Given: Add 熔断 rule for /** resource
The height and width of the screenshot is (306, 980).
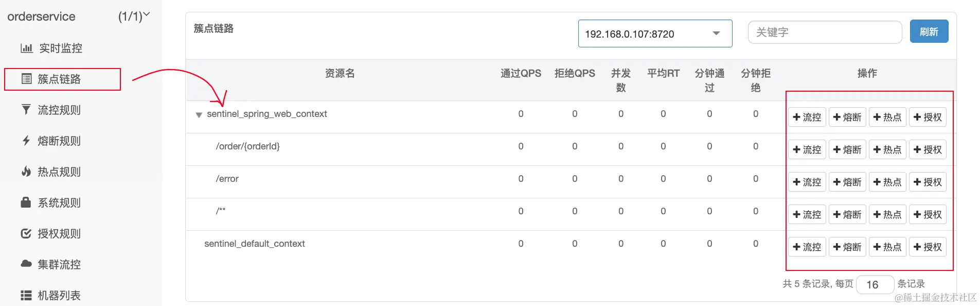Looking at the screenshot, I should [x=847, y=214].
